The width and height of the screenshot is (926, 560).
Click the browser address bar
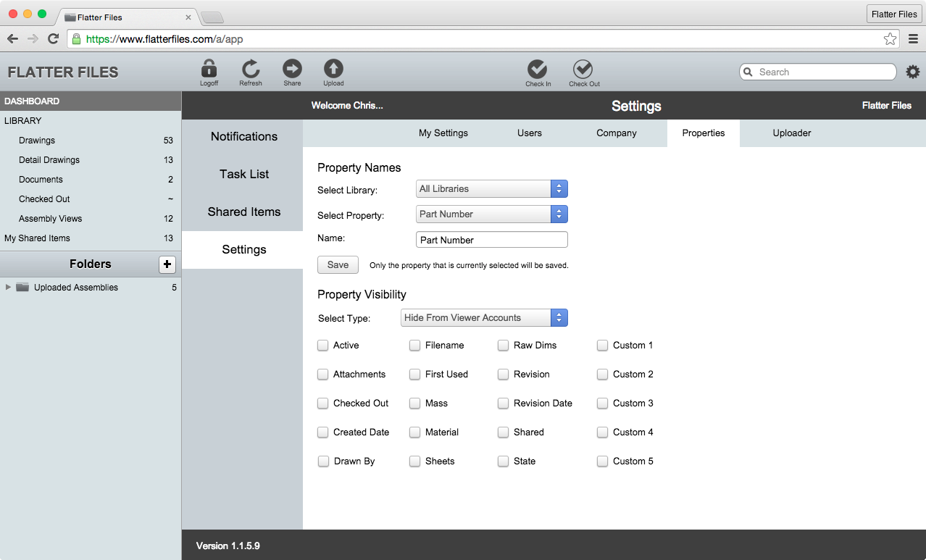coord(484,39)
